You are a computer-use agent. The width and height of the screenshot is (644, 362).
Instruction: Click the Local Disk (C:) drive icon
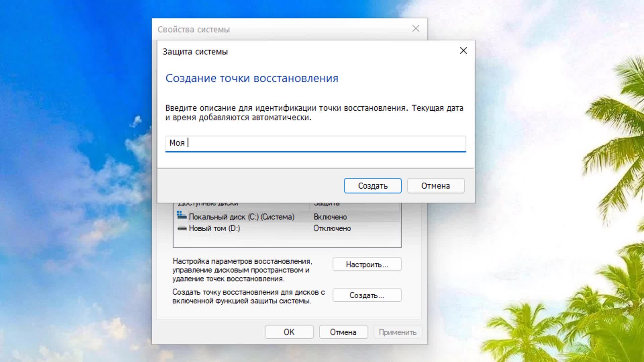[x=181, y=216]
